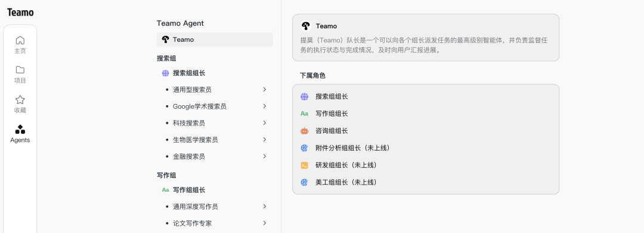Select the Agents icon in sidebar
Viewport: 644px width, 233px height.
20,129
